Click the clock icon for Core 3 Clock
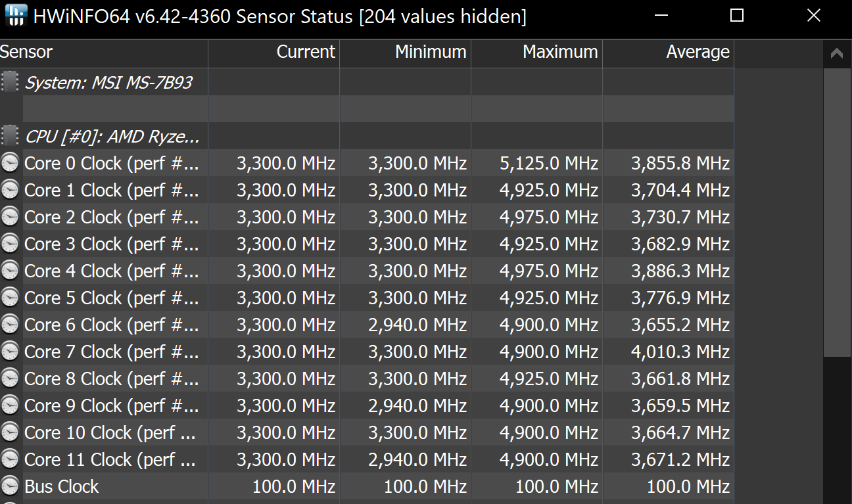Image resolution: width=852 pixels, height=504 pixels. [10, 244]
